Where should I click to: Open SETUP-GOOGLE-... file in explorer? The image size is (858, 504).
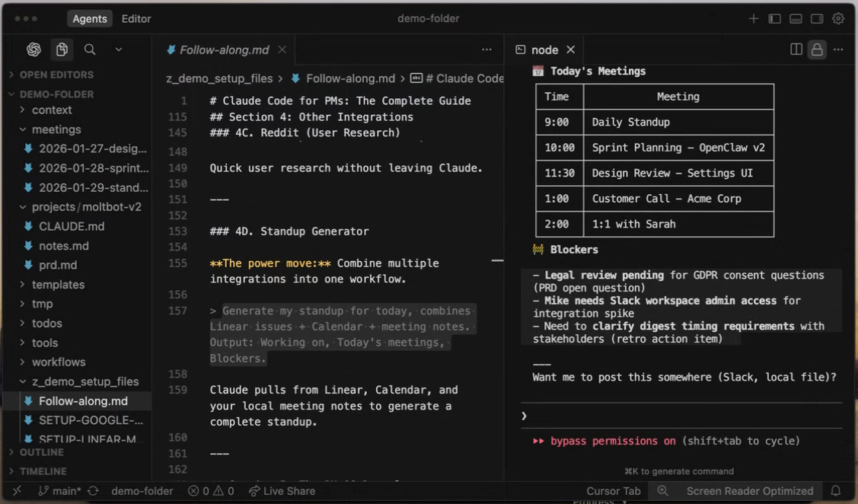pyautogui.click(x=91, y=420)
